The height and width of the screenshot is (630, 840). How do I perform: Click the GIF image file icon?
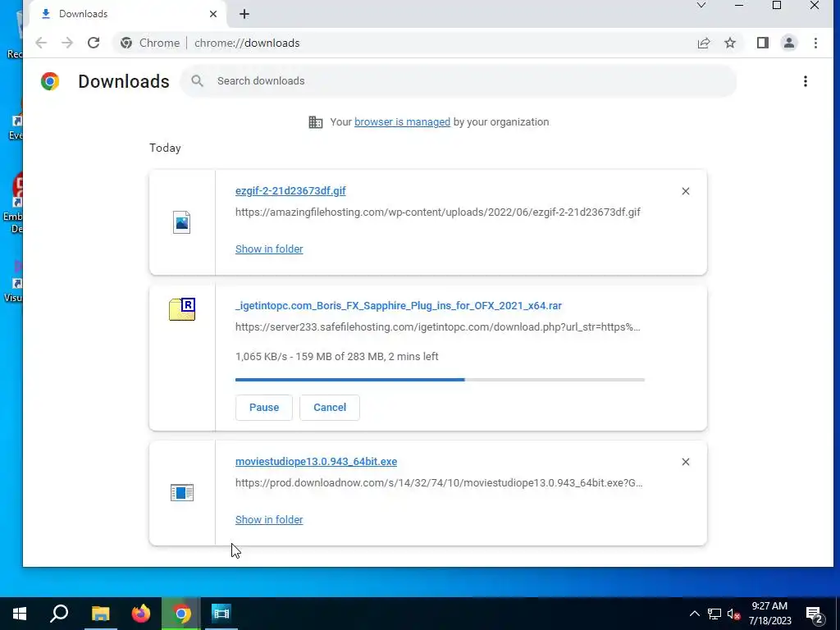click(x=181, y=222)
